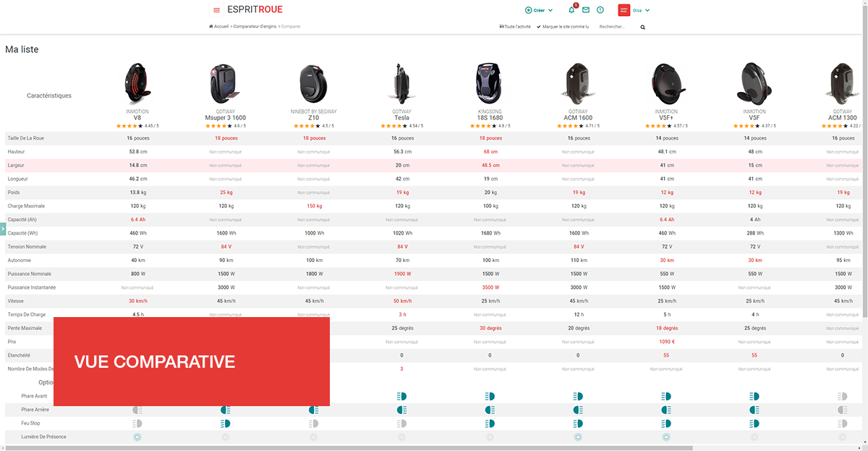
Task: Click the Accueil home breadcrumb
Action: [x=219, y=26]
